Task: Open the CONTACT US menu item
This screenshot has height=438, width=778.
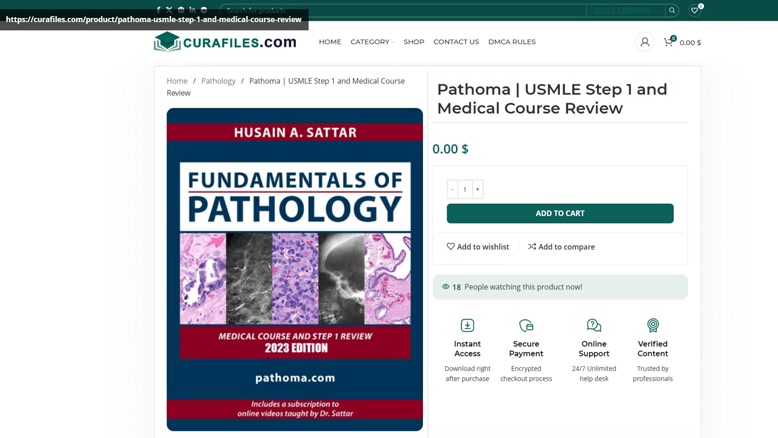Action: click(x=456, y=42)
